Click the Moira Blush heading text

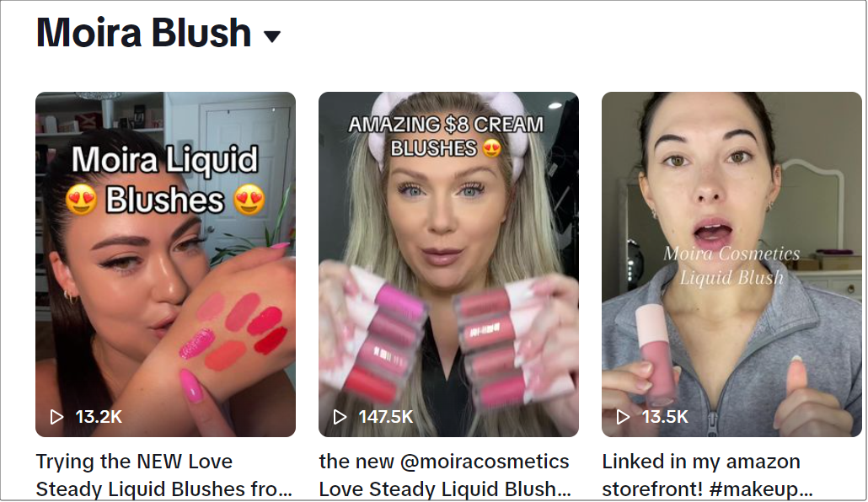pos(143,33)
